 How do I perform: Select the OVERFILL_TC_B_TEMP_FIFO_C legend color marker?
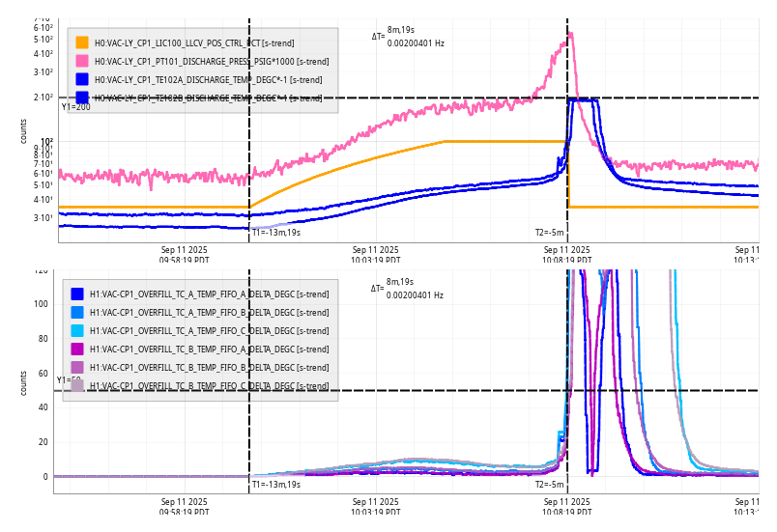(x=77, y=385)
